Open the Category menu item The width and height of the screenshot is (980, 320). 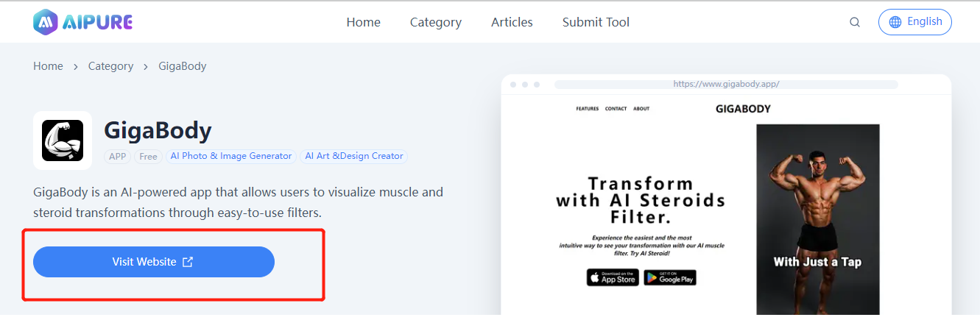pyautogui.click(x=436, y=22)
